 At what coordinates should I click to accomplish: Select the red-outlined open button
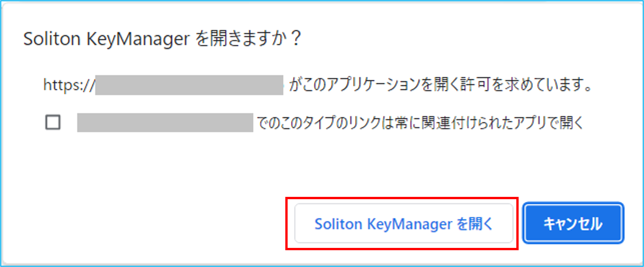404,224
